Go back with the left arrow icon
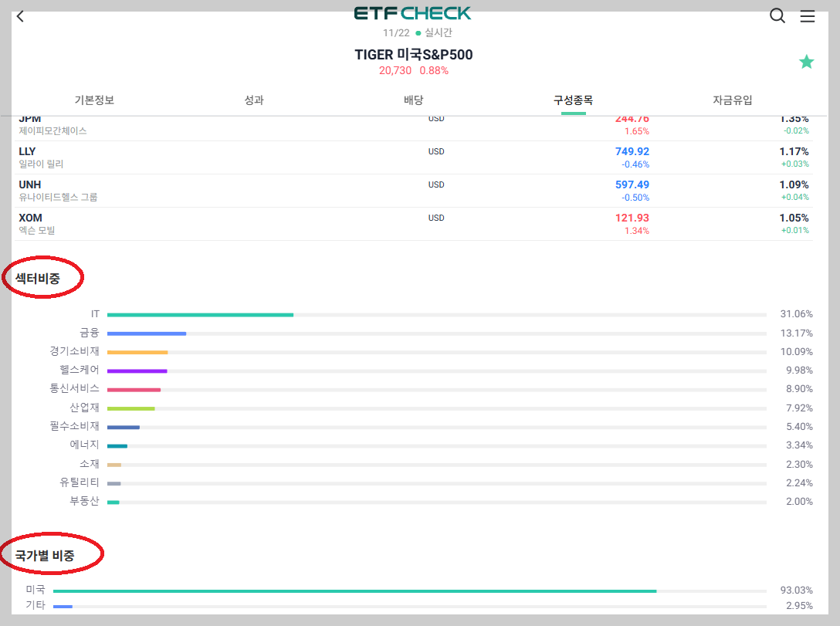 click(20, 17)
